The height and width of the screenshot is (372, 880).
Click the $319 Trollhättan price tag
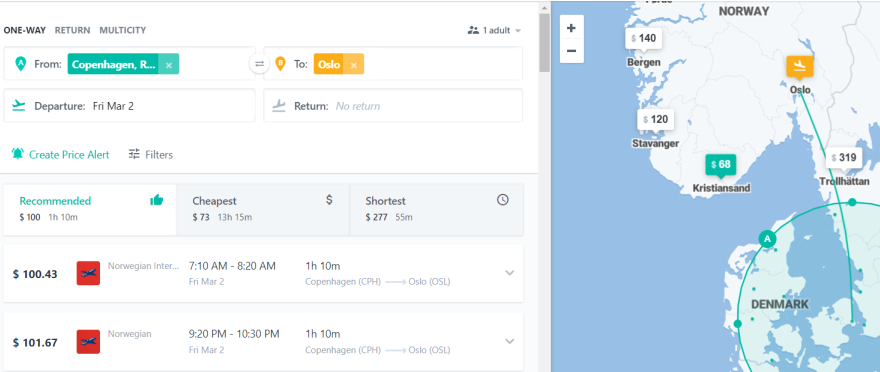(844, 158)
